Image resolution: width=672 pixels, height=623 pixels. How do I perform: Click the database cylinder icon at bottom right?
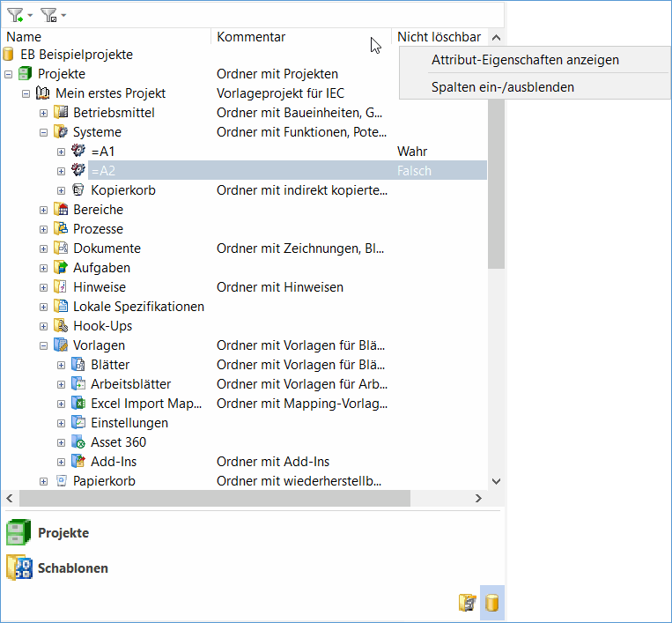coord(492,603)
